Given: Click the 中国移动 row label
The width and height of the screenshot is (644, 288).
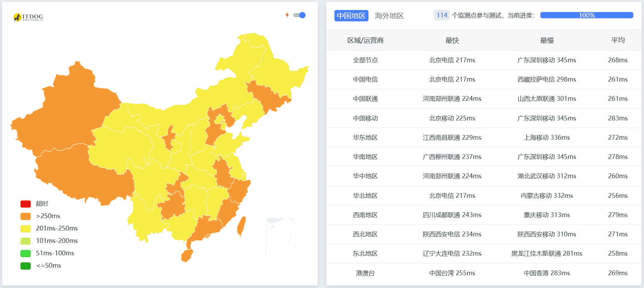Looking at the screenshot, I should coord(365,118).
